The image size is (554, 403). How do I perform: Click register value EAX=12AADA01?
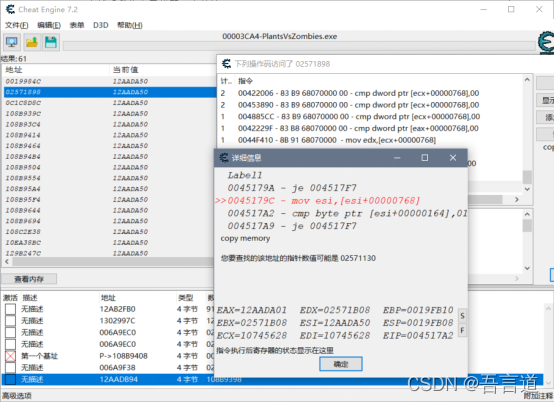(252, 310)
